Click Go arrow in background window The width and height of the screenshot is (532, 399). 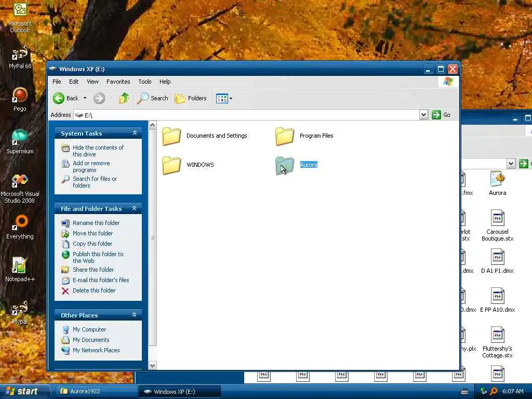(x=524, y=164)
